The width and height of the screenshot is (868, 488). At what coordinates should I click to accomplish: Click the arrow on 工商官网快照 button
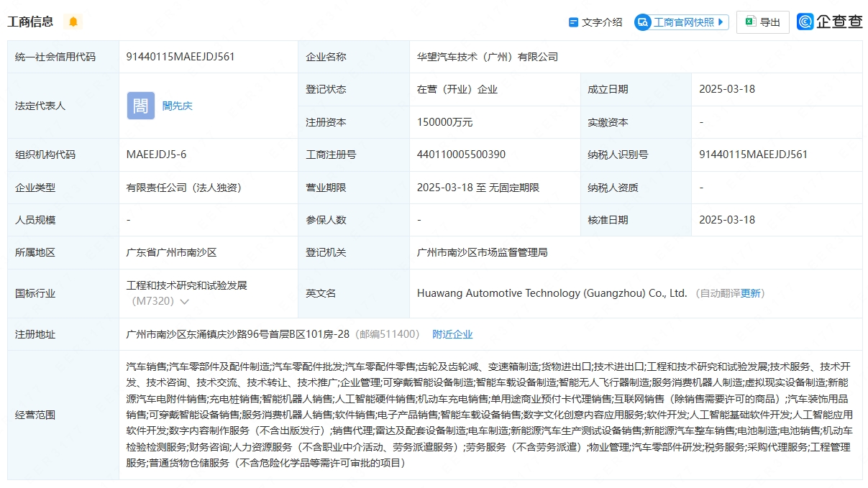coord(721,22)
